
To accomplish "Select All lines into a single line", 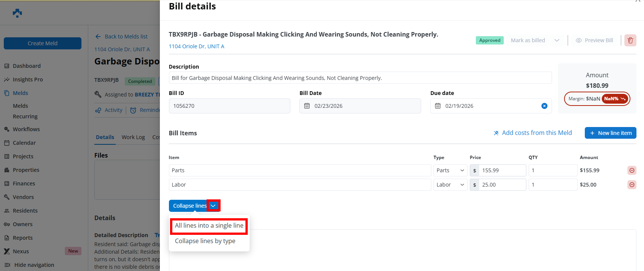I will click(x=209, y=226).
